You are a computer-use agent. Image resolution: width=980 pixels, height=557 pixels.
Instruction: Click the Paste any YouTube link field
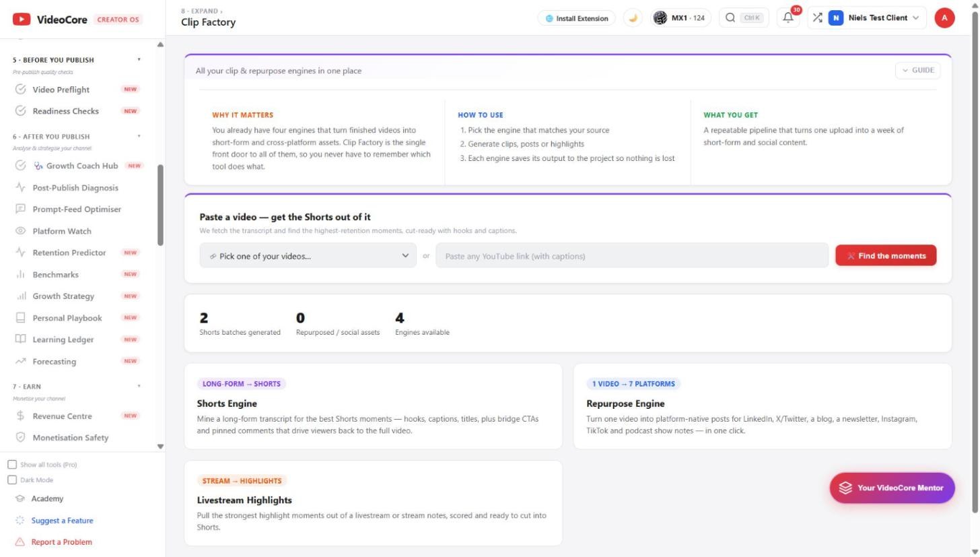pos(632,256)
